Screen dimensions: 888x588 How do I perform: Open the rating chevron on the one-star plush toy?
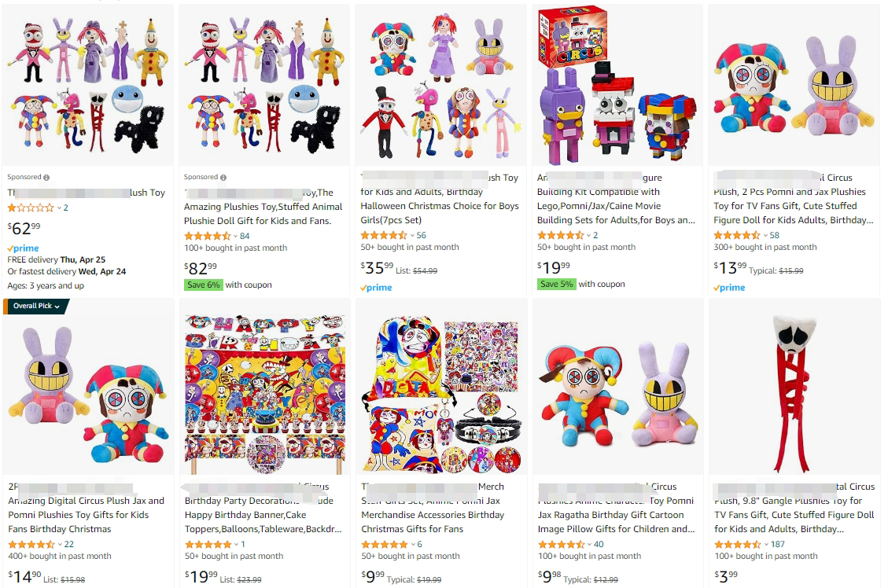tap(60, 208)
